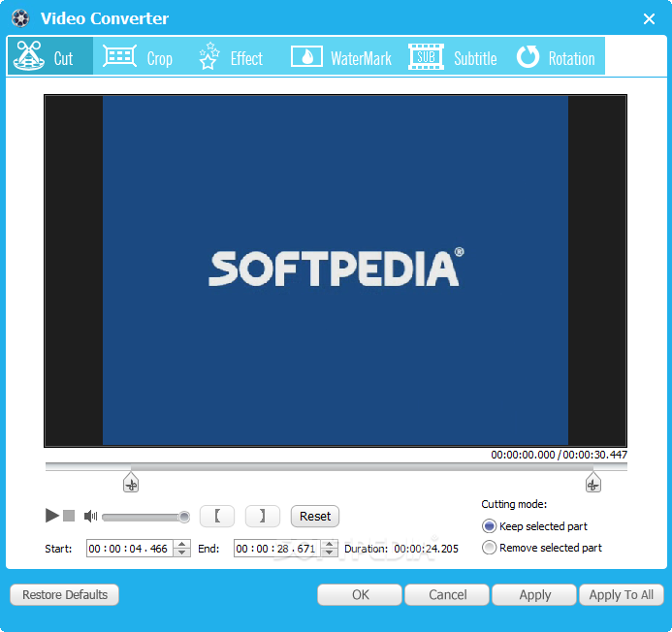The width and height of the screenshot is (672, 632).
Task: Set start point with left bracket button
Action: click(217, 516)
